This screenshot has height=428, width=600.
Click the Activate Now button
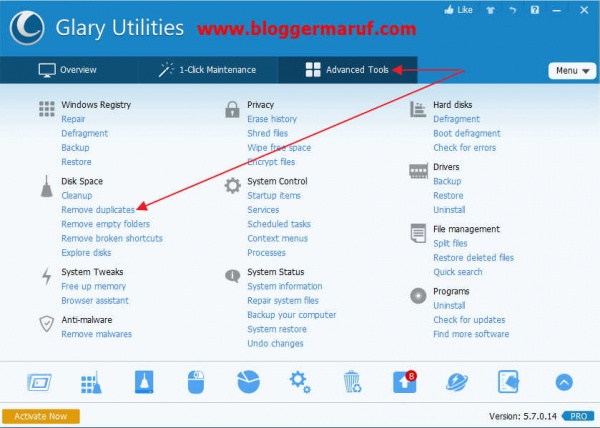pyautogui.click(x=41, y=416)
